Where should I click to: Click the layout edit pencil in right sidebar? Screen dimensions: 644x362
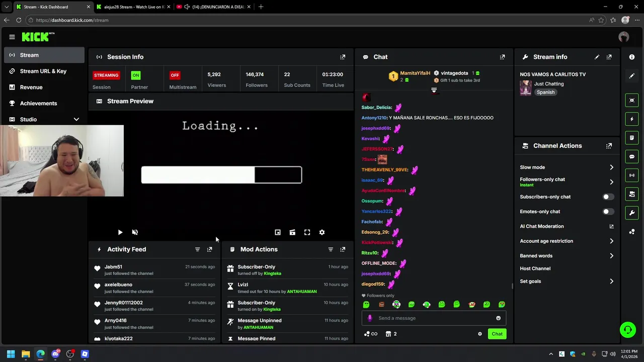coord(632,76)
